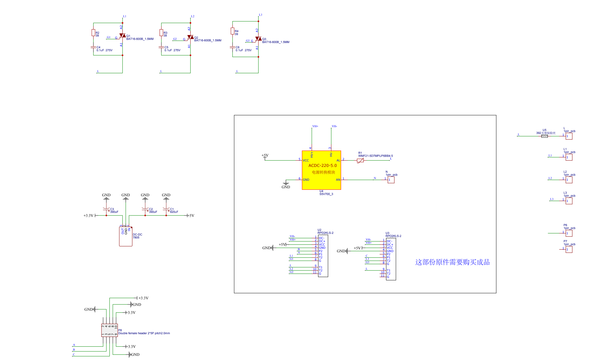Select the C6 capacitor symbol
The width and height of the screenshot is (615, 364).
click(x=233, y=47)
